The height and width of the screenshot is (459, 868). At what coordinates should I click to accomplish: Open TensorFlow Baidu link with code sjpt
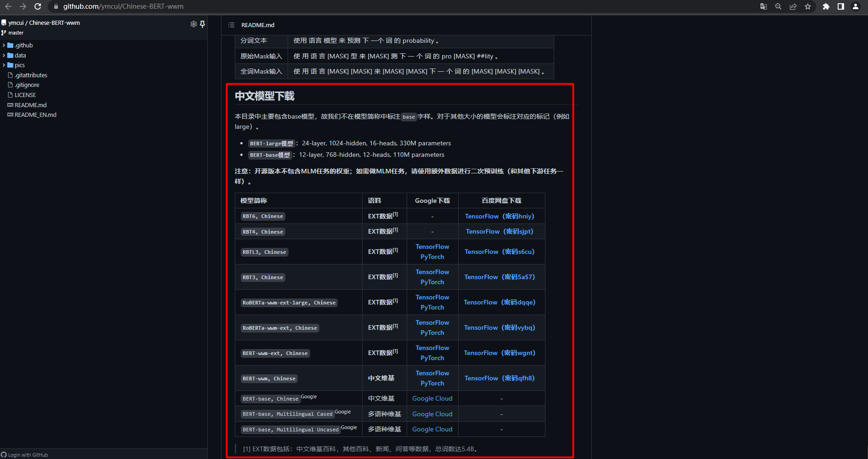499,231
